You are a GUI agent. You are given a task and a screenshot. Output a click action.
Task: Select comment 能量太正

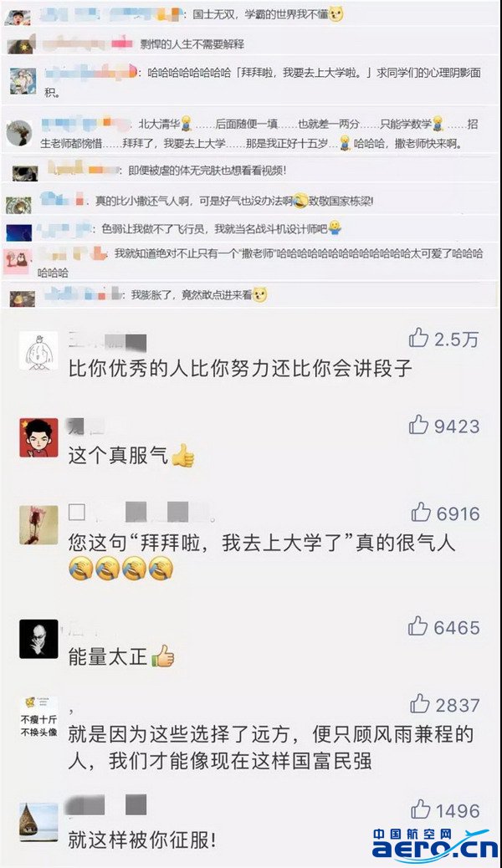point(121,656)
